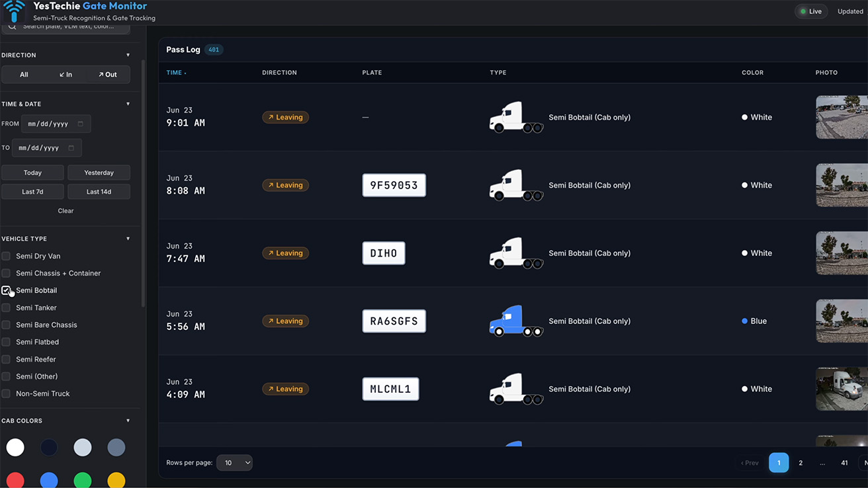The width and height of the screenshot is (868, 488).
Task: Click calendar icon in TO date field
Action: click(71, 147)
